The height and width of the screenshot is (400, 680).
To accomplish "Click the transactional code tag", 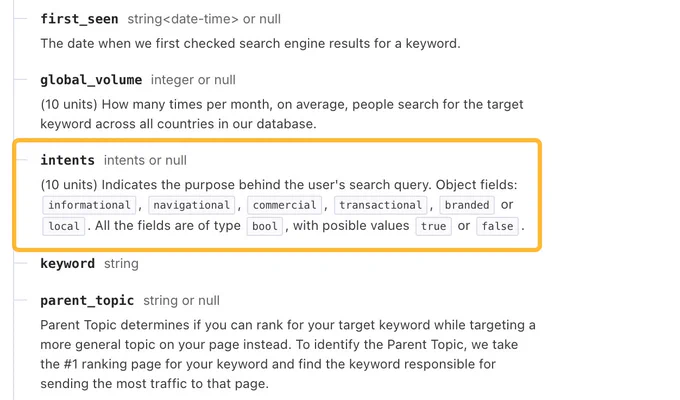I will 380,205.
